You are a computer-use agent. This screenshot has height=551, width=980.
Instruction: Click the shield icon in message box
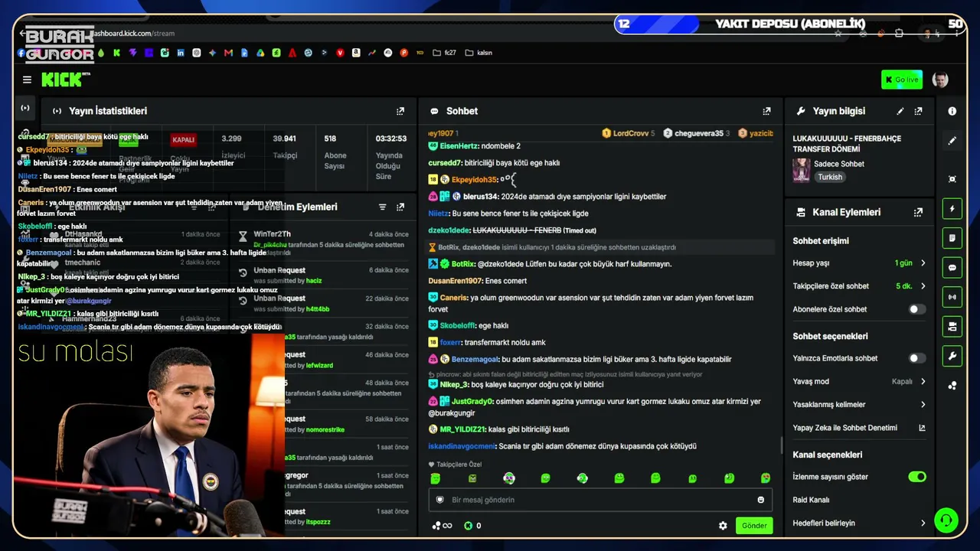440,500
